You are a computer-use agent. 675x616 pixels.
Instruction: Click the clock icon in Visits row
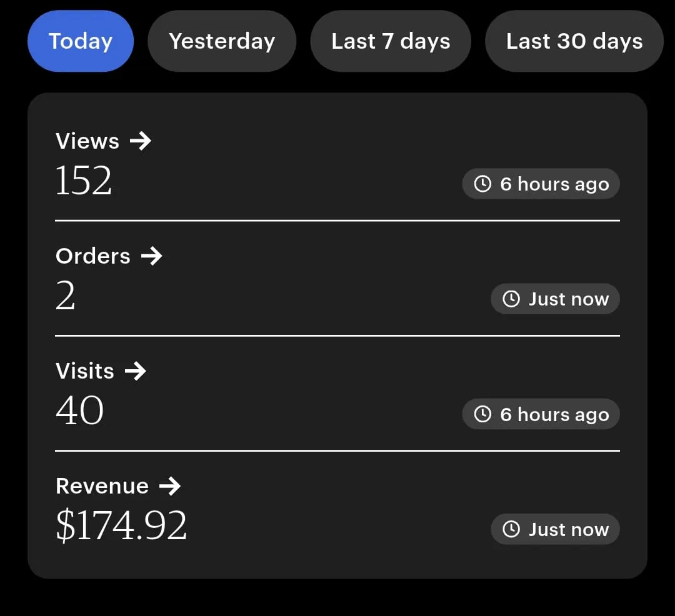point(482,414)
